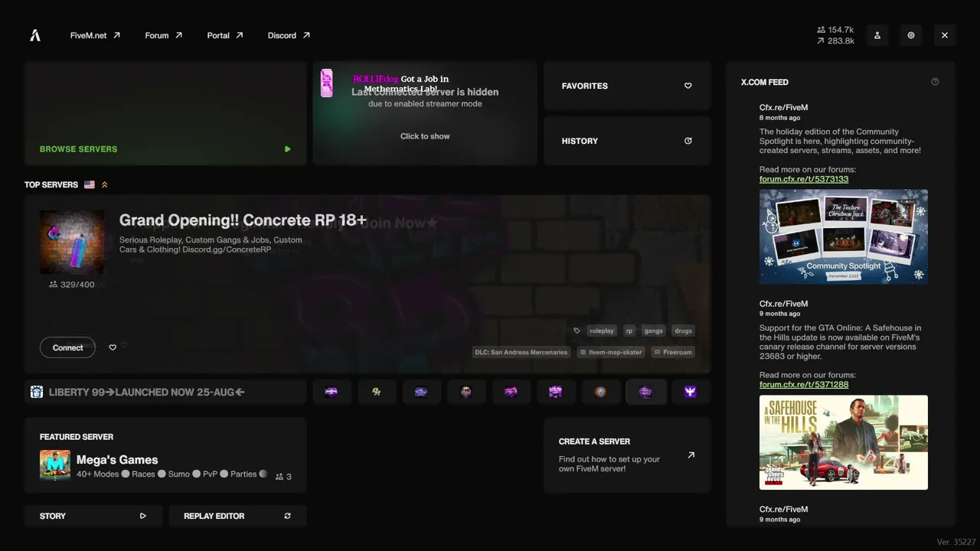This screenshot has width=980, height=551.
Task: Launch Story mode
Action: point(93,516)
